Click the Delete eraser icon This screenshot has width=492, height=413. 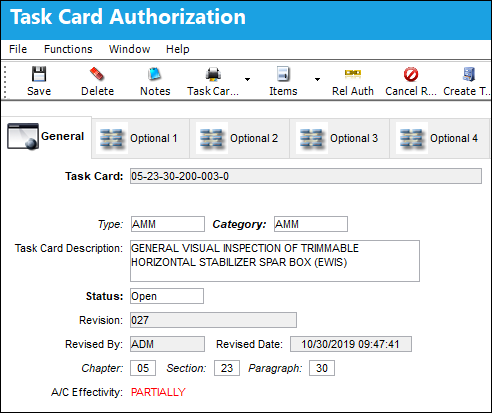pyautogui.click(x=97, y=74)
